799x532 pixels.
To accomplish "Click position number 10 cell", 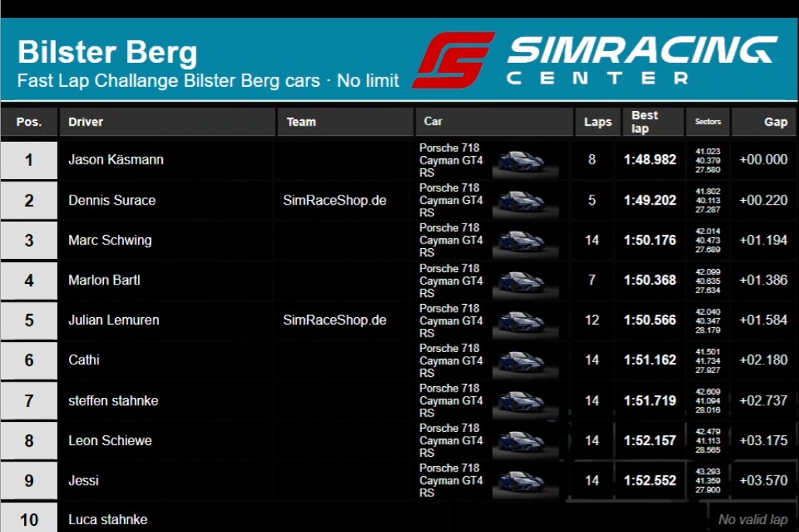I will tap(29, 518).
